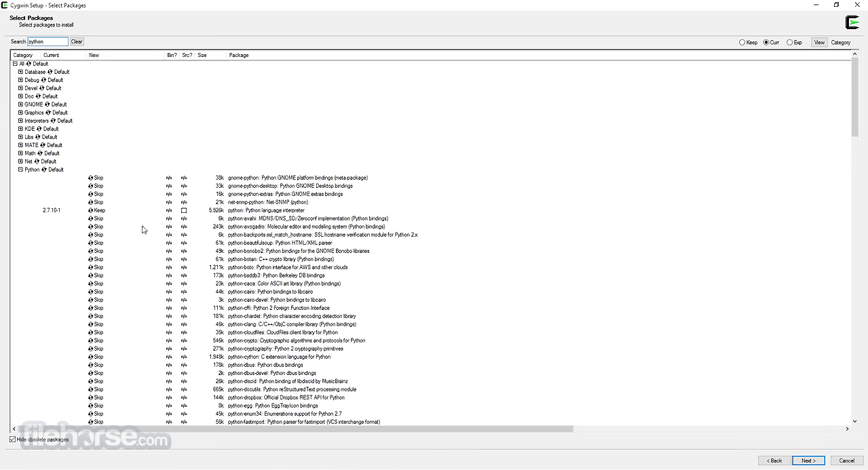Select the Exp radio button
868x470 pixels.
coord(790,42)
